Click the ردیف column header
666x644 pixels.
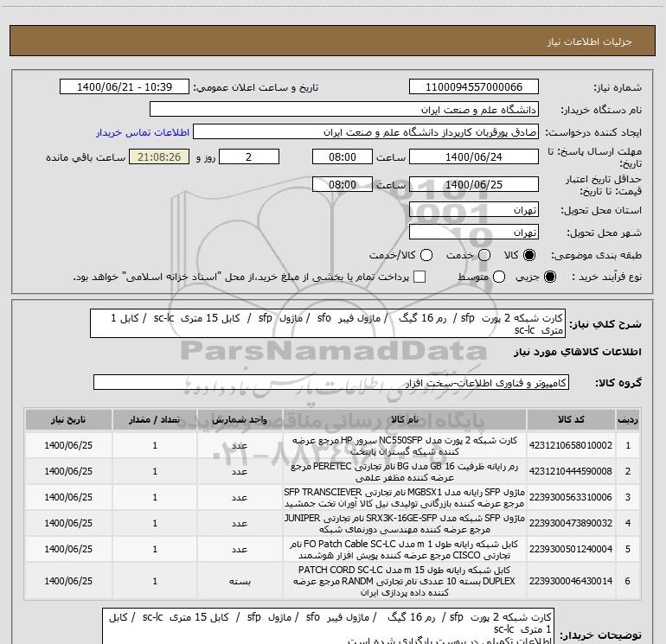628,420
